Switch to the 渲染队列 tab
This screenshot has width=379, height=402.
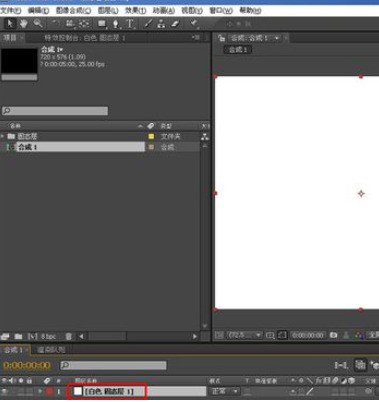click(51, 350)
